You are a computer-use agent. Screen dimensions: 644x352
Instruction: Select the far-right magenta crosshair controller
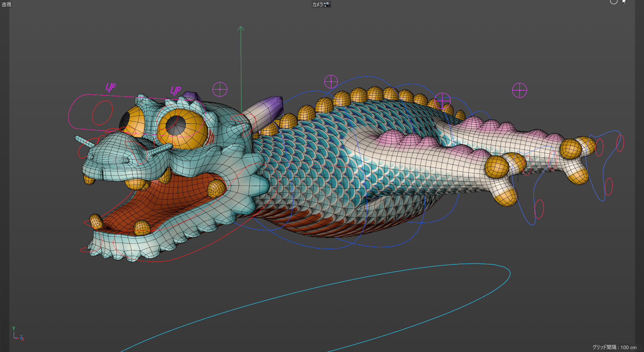[x=519, y=91]
